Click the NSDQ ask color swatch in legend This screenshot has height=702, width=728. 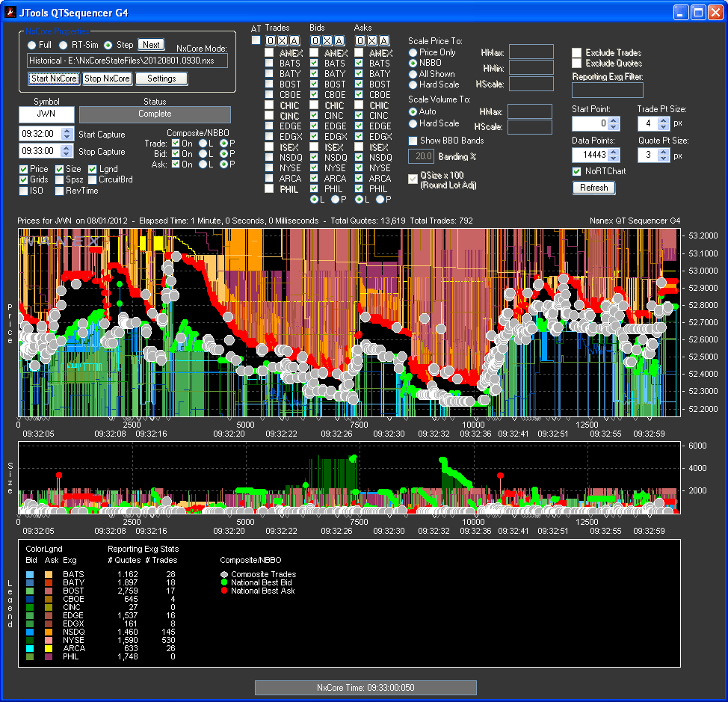[49, 632]
